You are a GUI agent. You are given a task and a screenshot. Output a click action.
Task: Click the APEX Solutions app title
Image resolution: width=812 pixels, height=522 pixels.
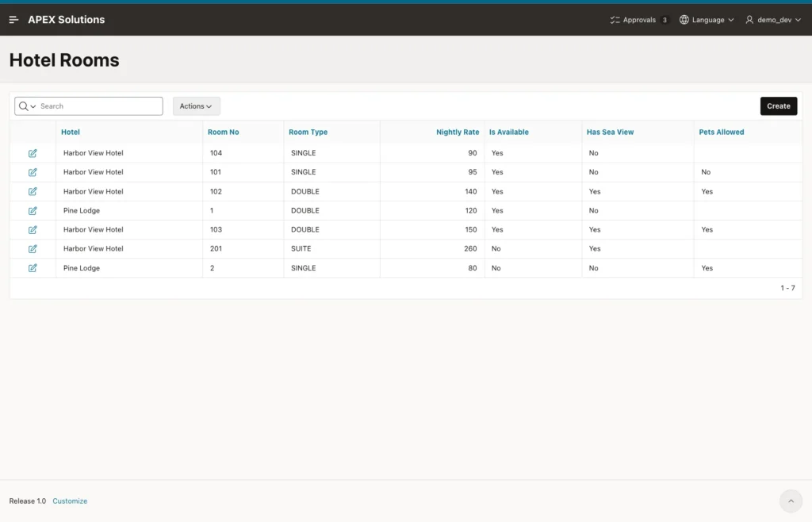tap(67, 20)
